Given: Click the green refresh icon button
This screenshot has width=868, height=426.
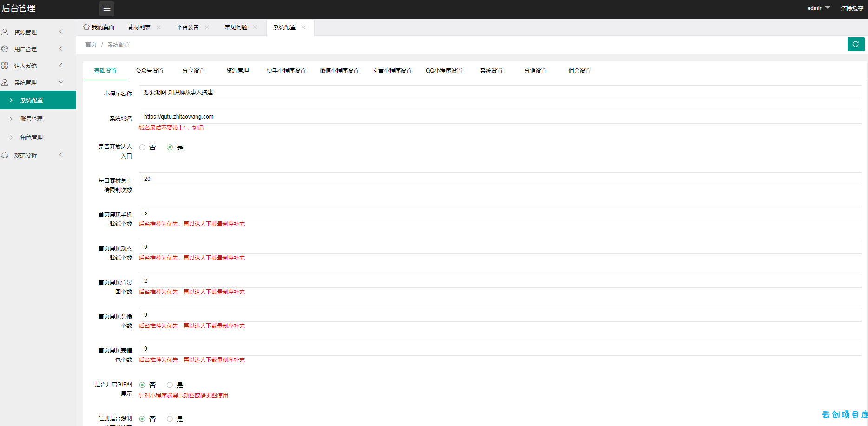Looking at the screenshot, I should (855, 44).
